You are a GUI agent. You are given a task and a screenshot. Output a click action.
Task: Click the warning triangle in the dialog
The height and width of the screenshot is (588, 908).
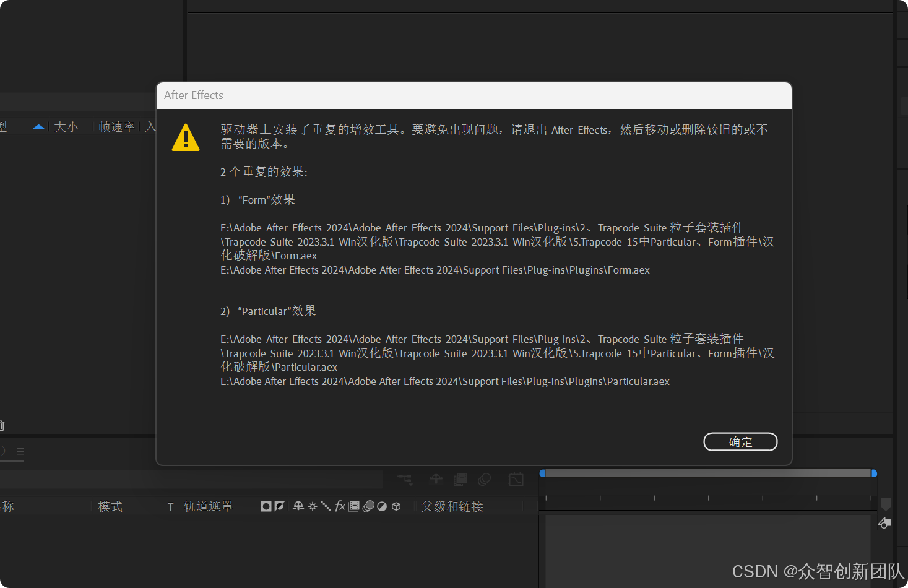click(186, 137)
